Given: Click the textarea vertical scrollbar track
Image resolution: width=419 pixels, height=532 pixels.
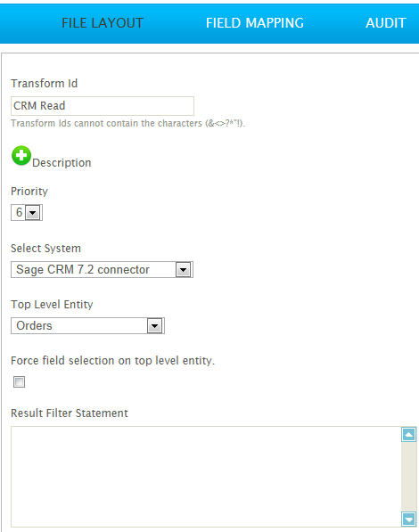Looking at the screenshot, I should 408,477.
